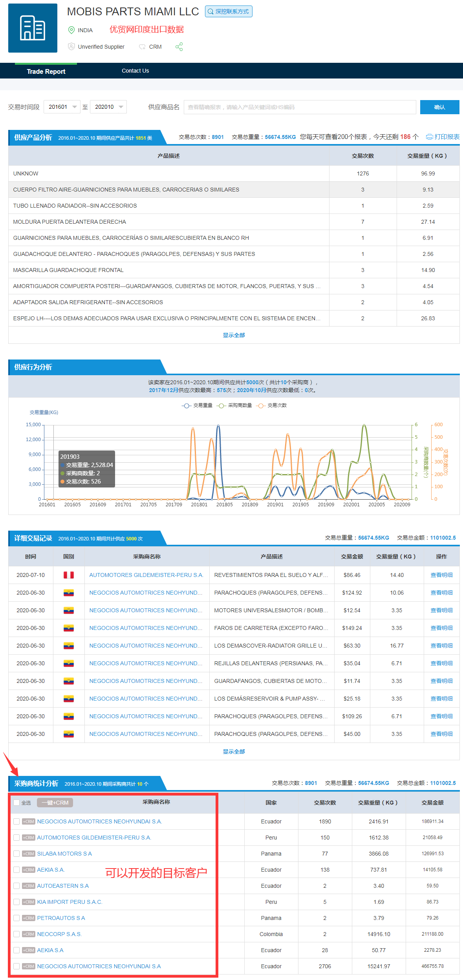The width and height of the screenshot is (463, 980).
Task: Tick checkbox for AUTOEASTERN S.A
Action: tap(16, 886)
